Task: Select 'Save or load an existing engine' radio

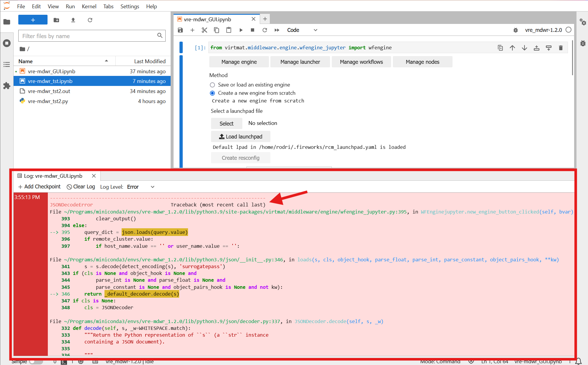Action: [212, 85]
